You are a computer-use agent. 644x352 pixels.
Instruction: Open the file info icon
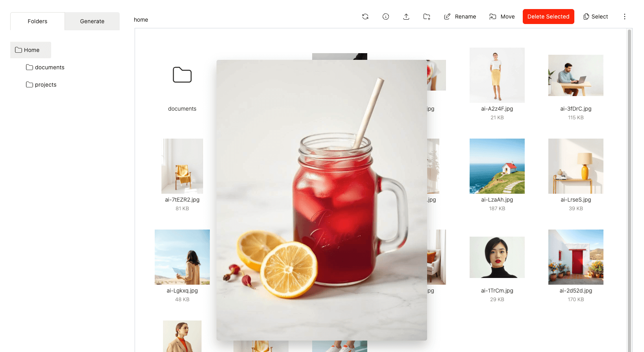386,17
